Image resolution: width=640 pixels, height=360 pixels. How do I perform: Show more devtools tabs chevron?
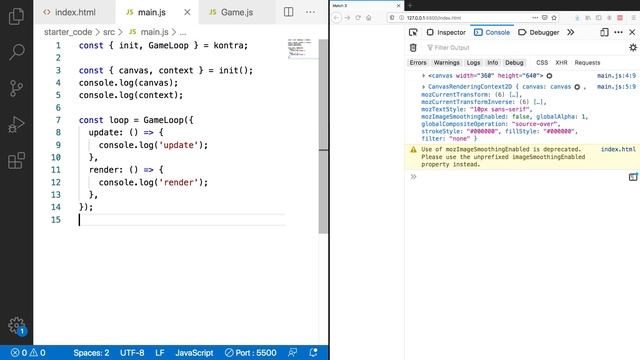(571, 32)
